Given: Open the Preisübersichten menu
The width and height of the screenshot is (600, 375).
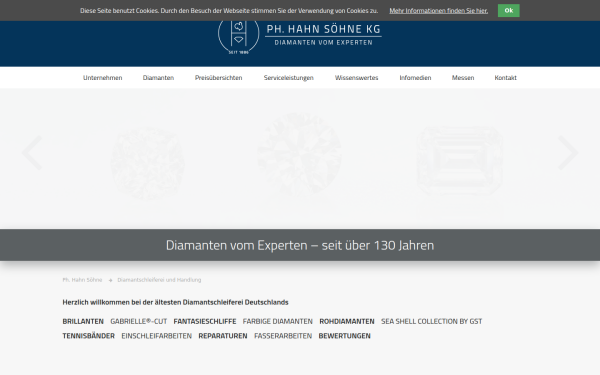Looking at the screenshot, I should [218, 78].
